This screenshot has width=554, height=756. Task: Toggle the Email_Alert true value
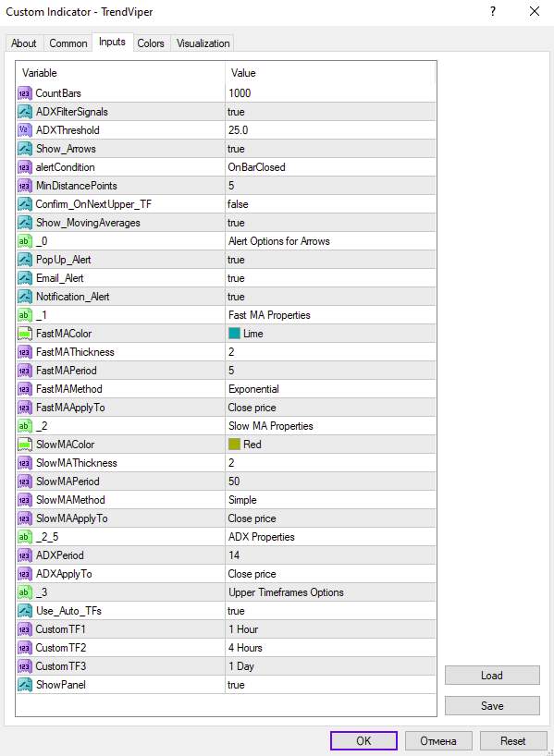(x=330, y=278)
